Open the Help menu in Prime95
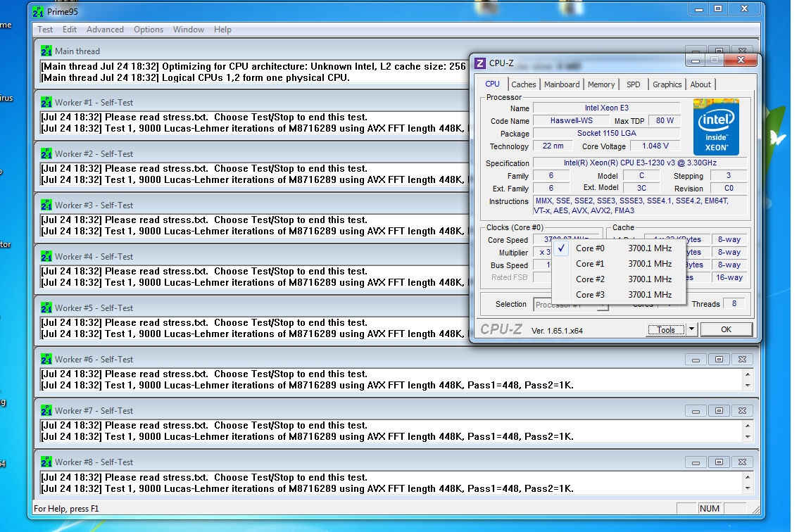The height and width of the screenshot is (532, 811). [222, 30]
